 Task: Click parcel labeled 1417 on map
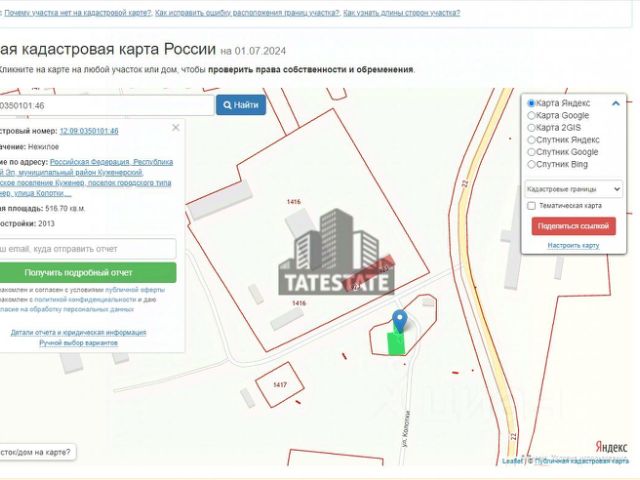point(280,384)
